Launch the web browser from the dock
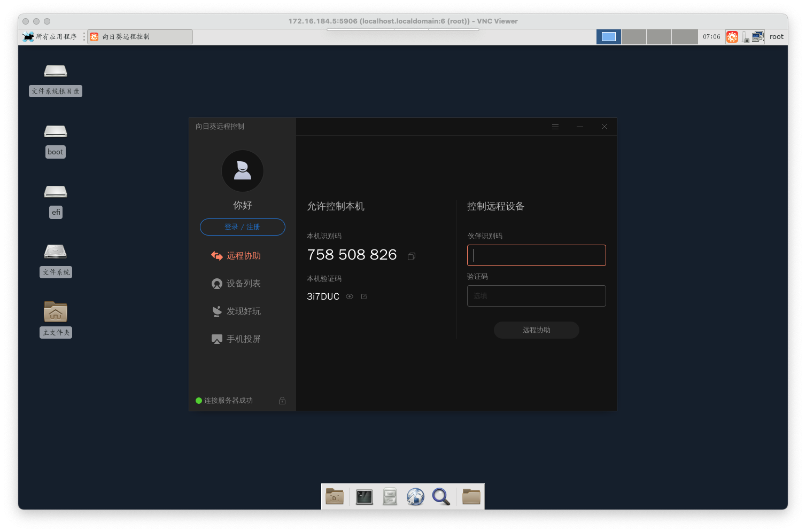806x532 pixels. [415, 497]
